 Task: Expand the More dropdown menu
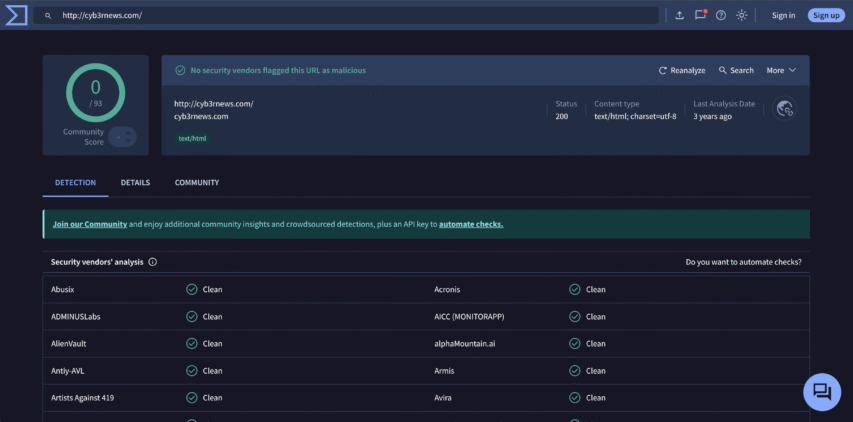click(781, 70)
